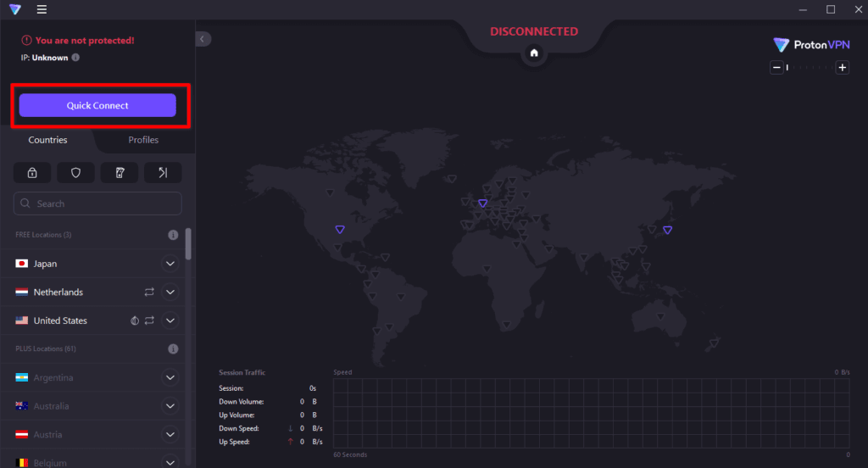Click the Japan flag icon
Screen dimensions: 868x468
click(x=21, y=264)
